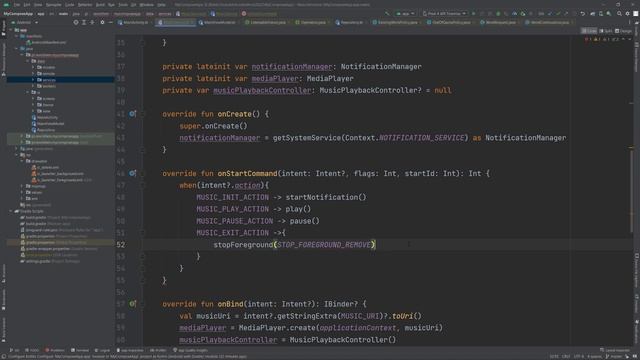Viewport: 640px width, 360px height.
Task: Open the Android project view dropdown
Action: pos(24,22)
